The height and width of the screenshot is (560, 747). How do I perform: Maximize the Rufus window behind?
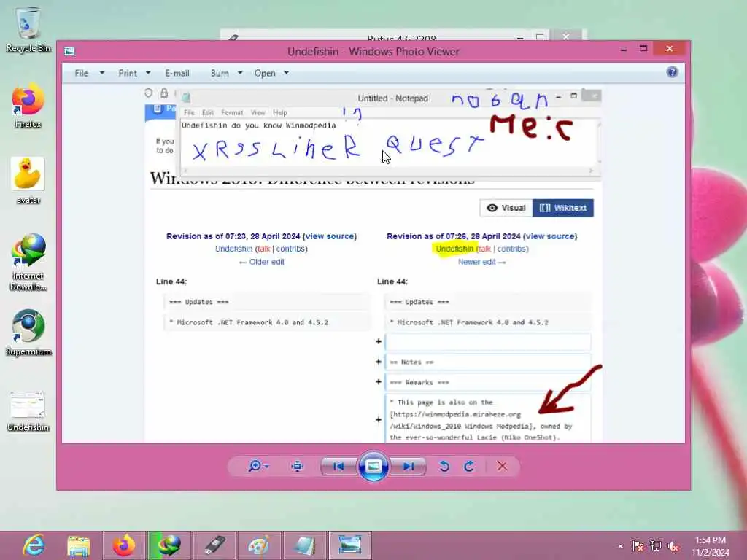click(540, 36)
